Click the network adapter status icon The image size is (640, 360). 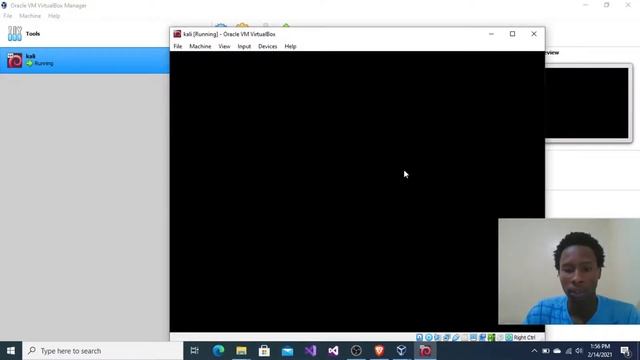coord(446,338)
